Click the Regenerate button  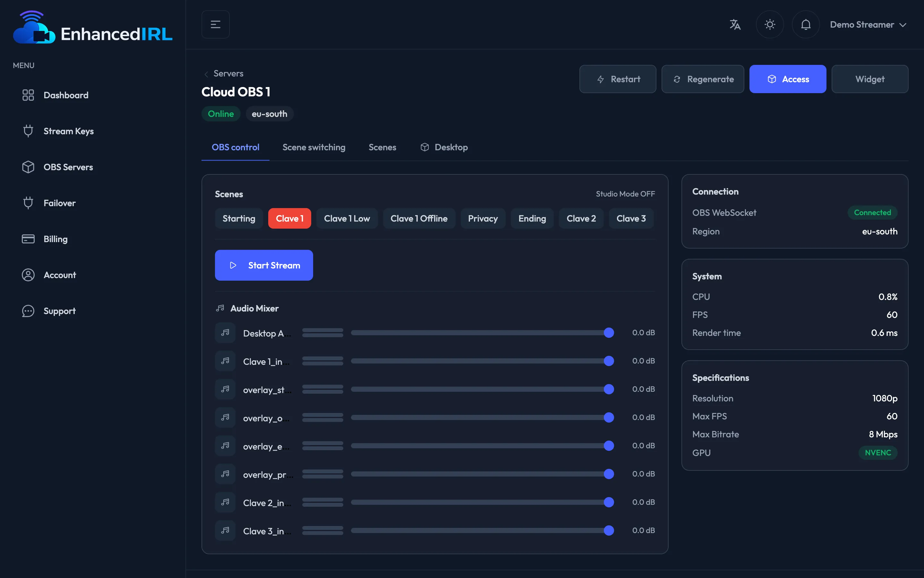pyautogui.click(x=703, y=79)
